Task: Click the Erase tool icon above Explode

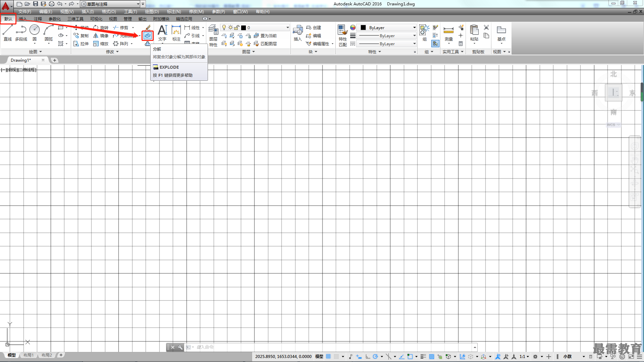Action: tap(148, 27)
